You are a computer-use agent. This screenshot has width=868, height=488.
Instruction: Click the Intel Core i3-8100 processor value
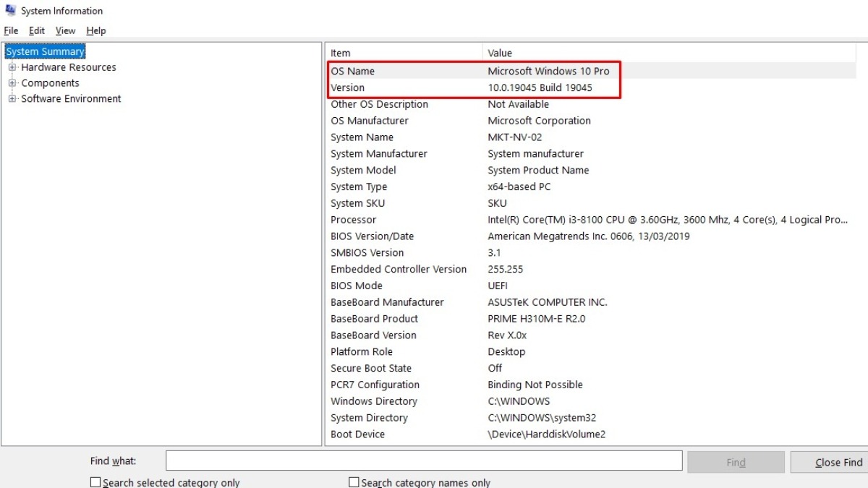coord(668,220)
